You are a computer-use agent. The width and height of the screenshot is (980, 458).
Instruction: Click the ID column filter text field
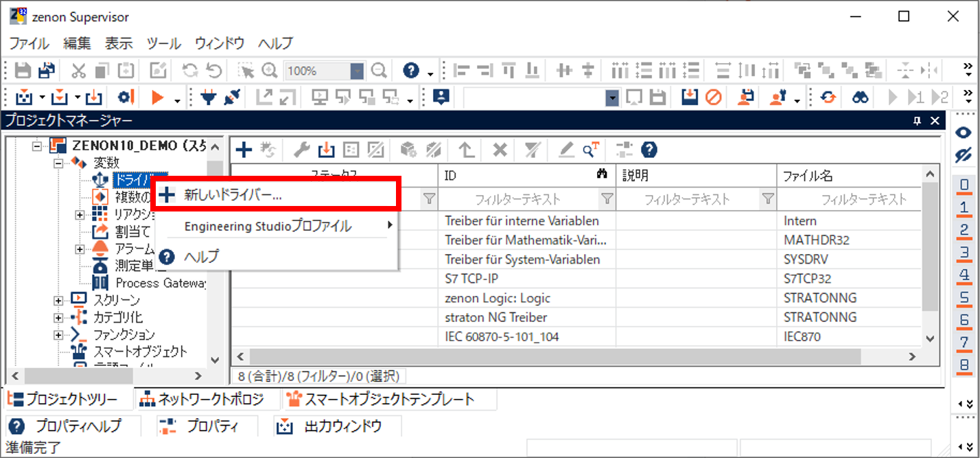coord(517,200)
